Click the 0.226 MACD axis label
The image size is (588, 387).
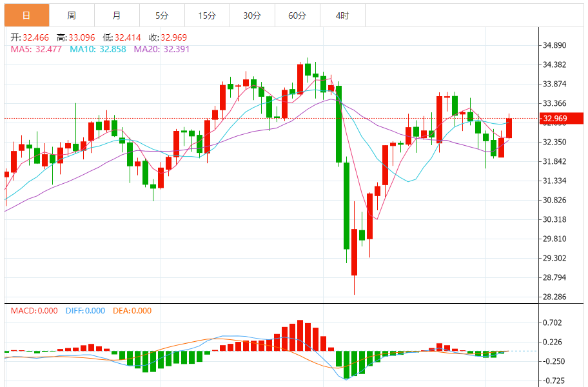pyautogui.click(x=553, y=342)
